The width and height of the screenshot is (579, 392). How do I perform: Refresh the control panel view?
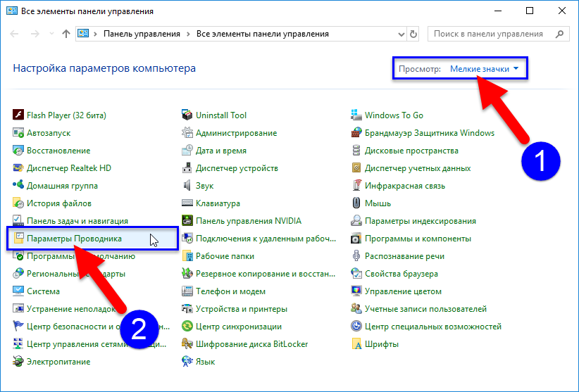pos(413,34)
